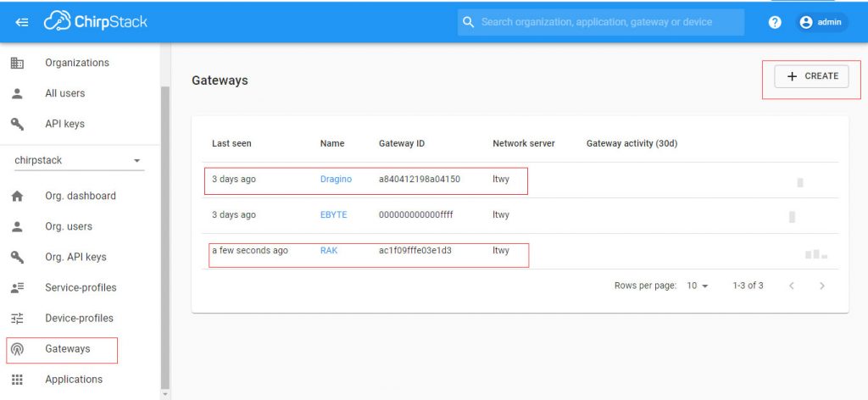Viewport: 868px width, 400px height.
Task: Open the RAK gateway link
Action: coord(329,250)
